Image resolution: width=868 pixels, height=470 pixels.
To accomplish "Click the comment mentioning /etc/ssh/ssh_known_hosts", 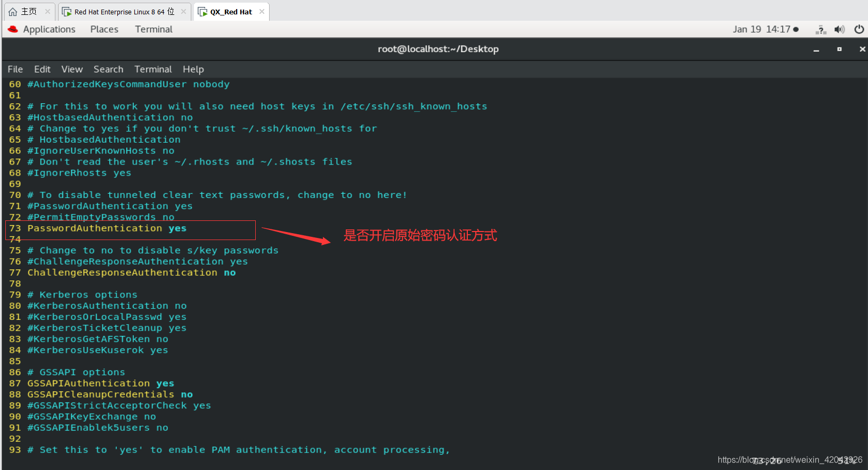I will coord(257,106).
